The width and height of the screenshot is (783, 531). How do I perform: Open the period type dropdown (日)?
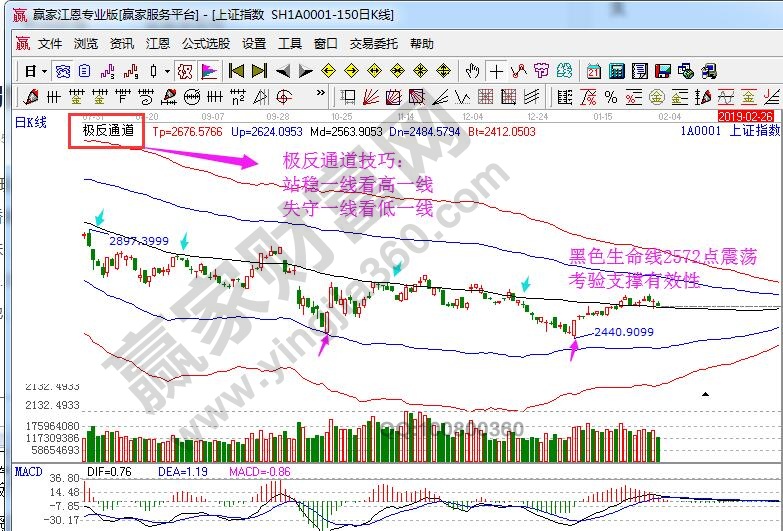tap(35, 71)
